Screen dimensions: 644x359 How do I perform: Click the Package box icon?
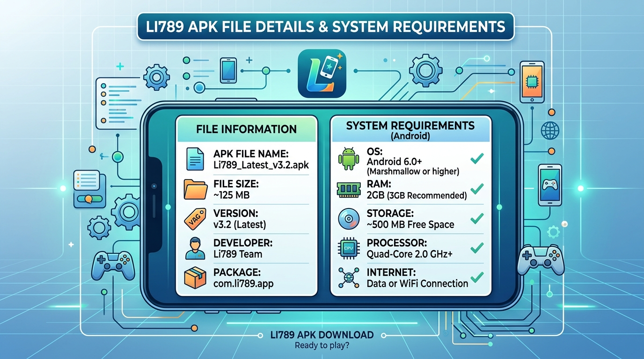click(x=195, y=277)
